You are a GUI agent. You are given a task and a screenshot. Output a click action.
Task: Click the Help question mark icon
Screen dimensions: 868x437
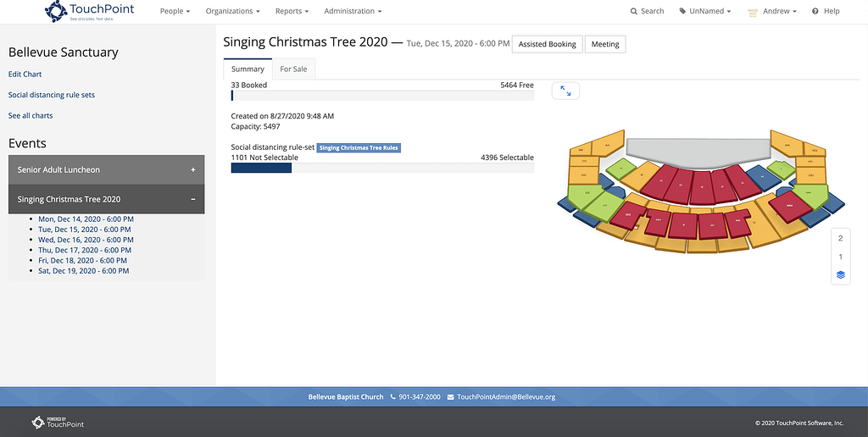point(815,11)
